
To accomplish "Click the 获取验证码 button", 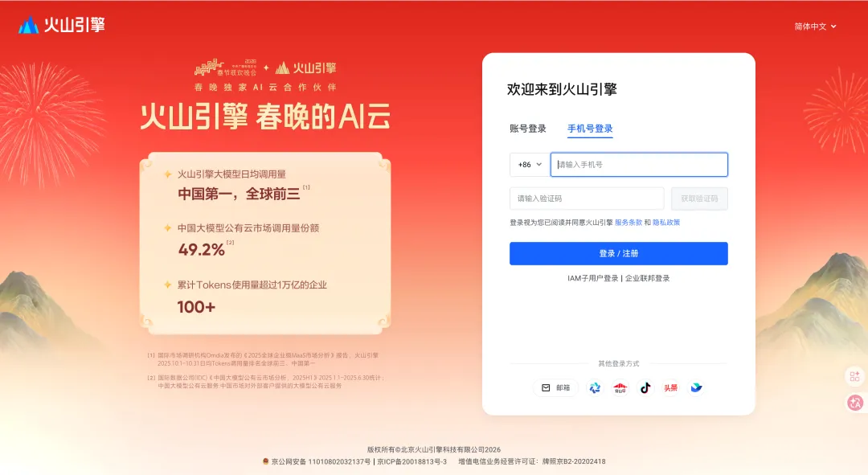I will click(x=699, y=199).
